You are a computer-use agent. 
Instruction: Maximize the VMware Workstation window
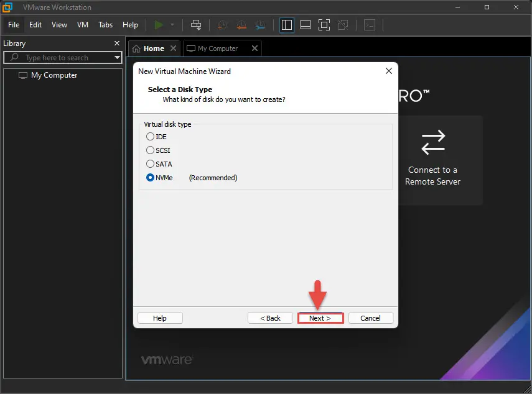[487, 7]
